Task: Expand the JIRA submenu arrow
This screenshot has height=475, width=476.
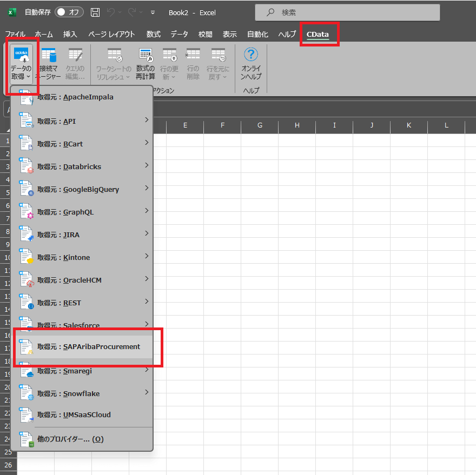Action: pyautogui.click(x=147, y=233)
